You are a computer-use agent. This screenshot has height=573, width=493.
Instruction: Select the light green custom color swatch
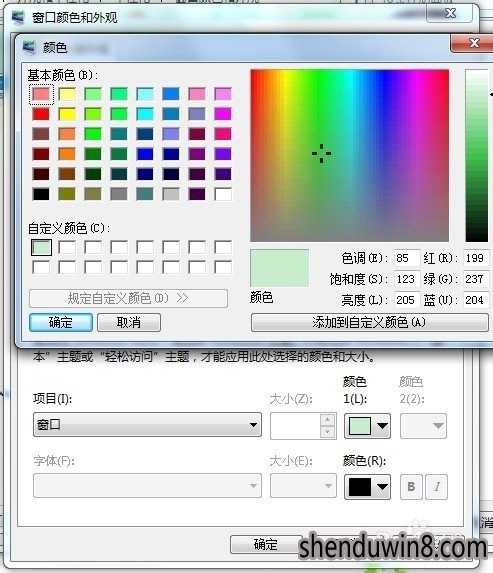click(41, 247)
